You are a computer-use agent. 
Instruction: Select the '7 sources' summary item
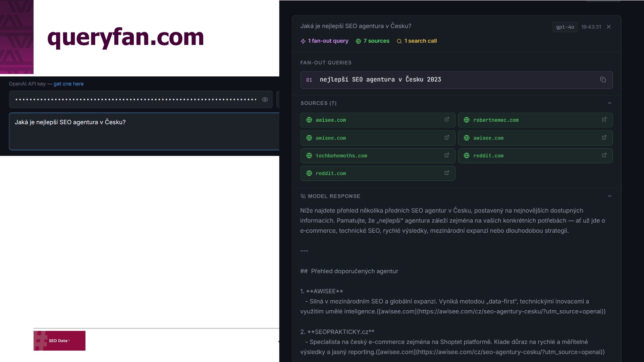click(373, 41)
